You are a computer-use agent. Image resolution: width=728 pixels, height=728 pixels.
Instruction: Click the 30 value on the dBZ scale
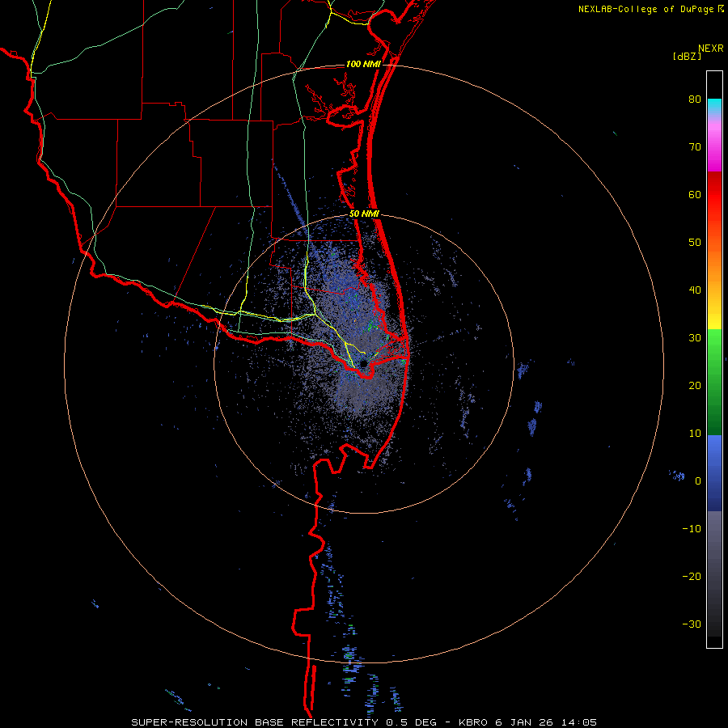pyautogui.click(x=695, y=338)
